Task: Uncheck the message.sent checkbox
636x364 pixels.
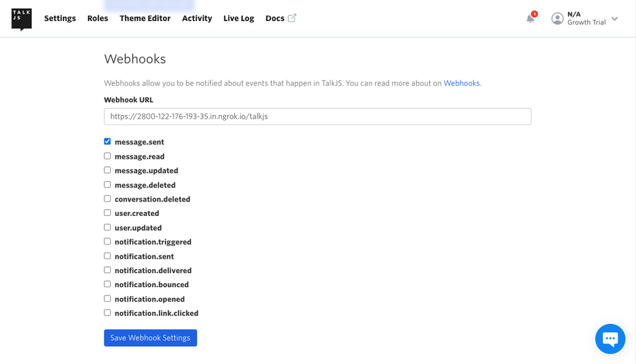Action: click(x=107, y=142)
